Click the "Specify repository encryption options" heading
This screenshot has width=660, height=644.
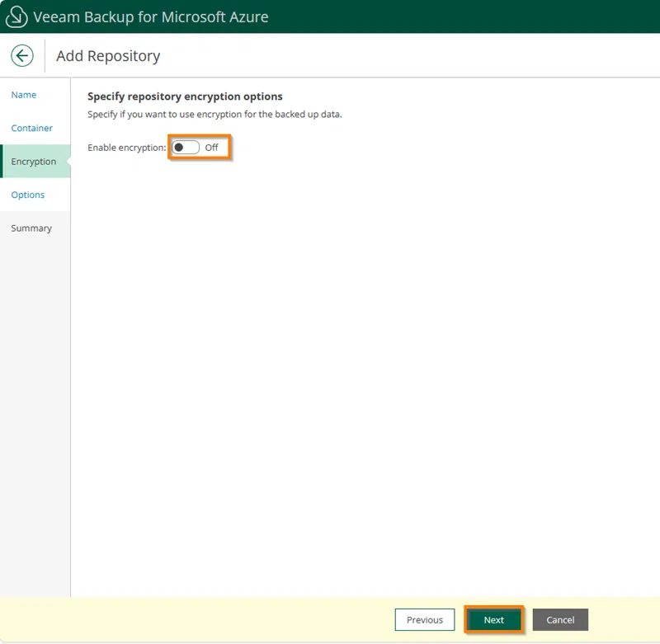pos(185,96)
